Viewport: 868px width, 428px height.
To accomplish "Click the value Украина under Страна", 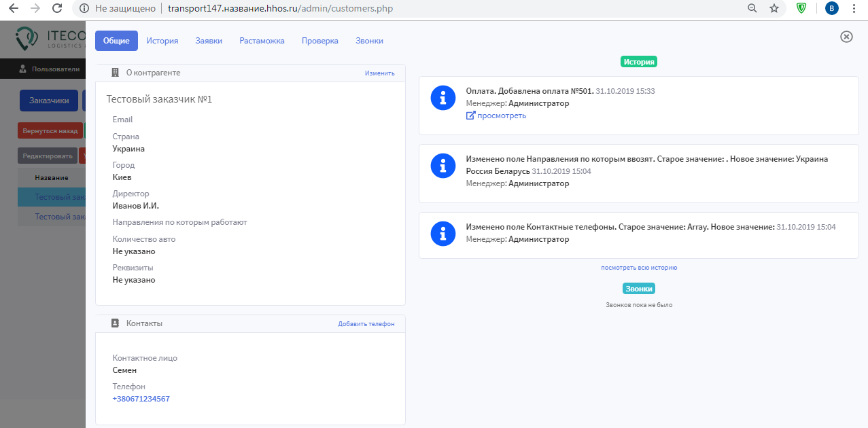I will coord(128,149).
